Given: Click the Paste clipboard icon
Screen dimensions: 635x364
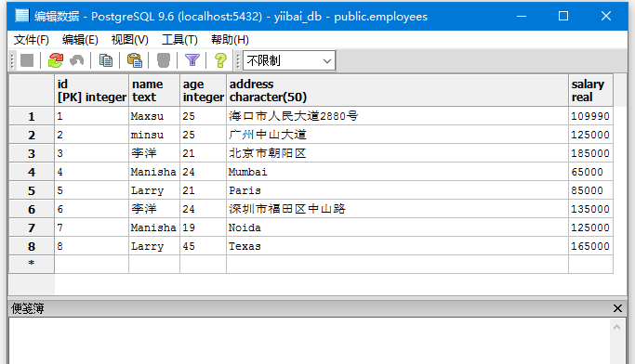Looking at the screenshot, I should [135, 60].
